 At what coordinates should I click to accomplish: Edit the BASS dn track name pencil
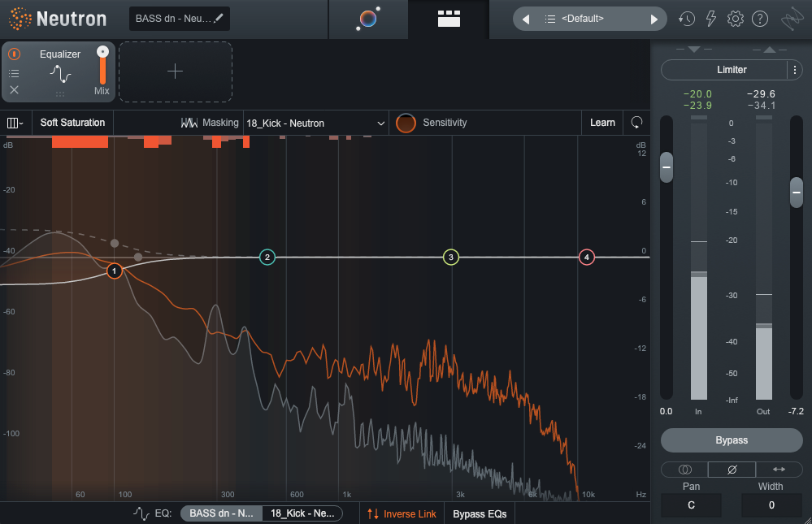coord(219,18)
